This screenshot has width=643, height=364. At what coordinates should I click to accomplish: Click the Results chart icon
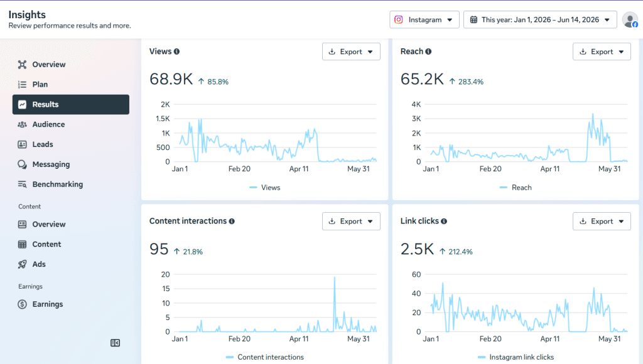coord(22,105)
